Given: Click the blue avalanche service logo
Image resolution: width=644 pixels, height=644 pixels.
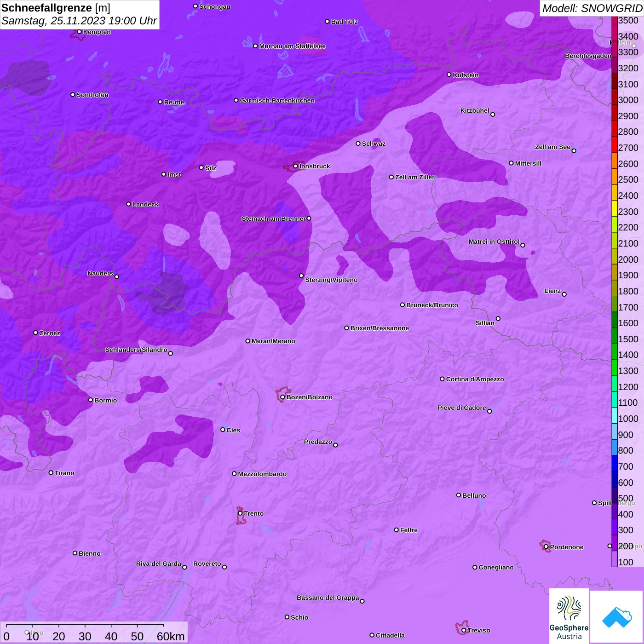Looking at the screenshot, I should pos(616,617).
